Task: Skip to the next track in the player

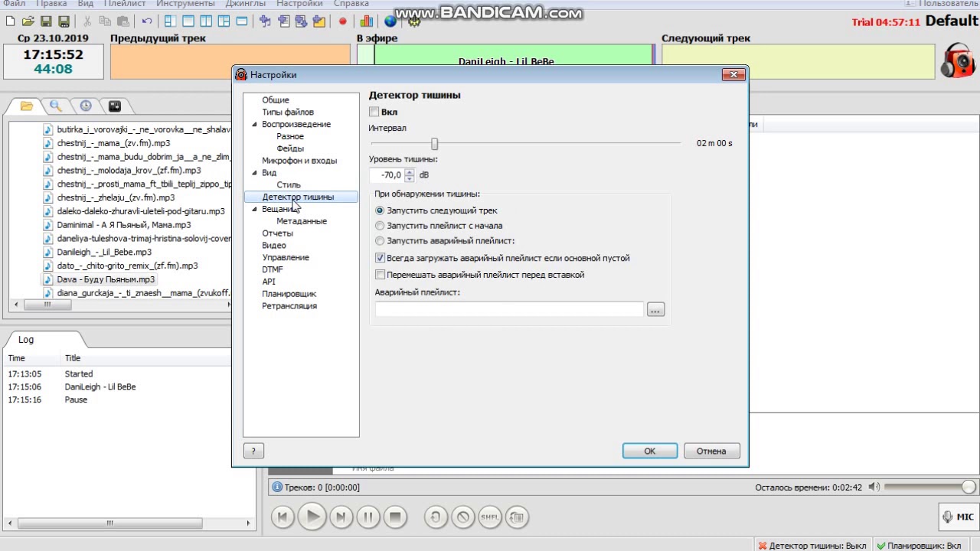Action: point(341,517)
